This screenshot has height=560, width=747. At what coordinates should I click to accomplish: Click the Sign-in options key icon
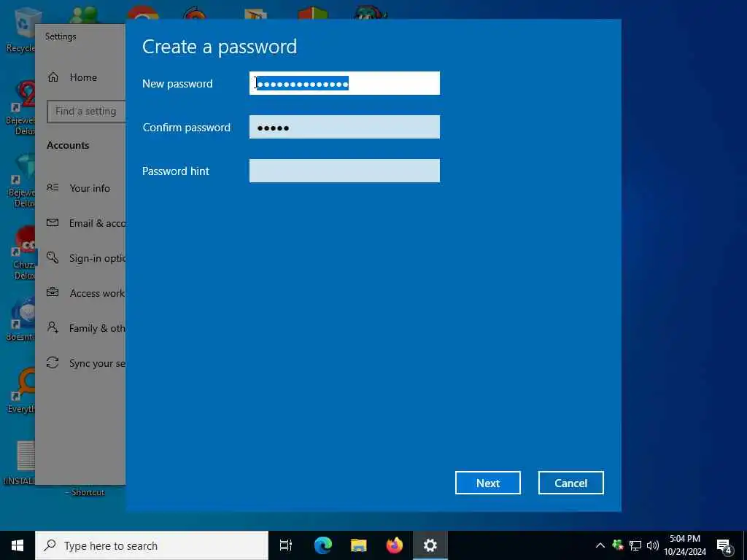pos(53,257)
